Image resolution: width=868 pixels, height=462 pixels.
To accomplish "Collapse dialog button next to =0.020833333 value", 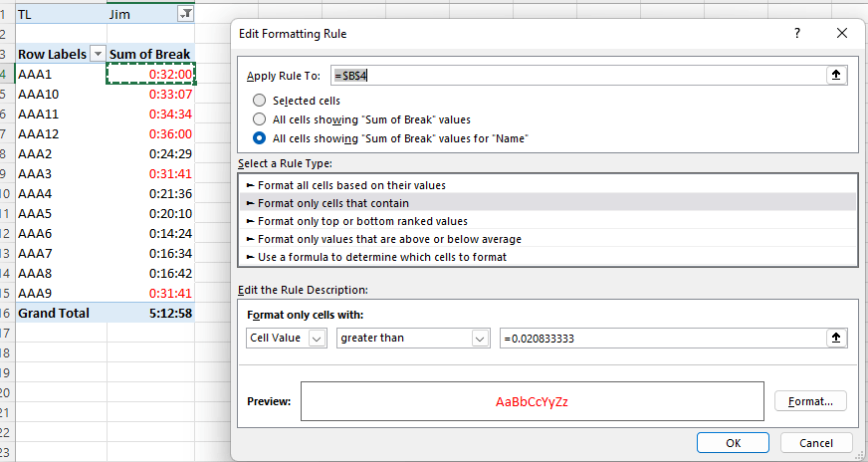I will click(836, 338).
